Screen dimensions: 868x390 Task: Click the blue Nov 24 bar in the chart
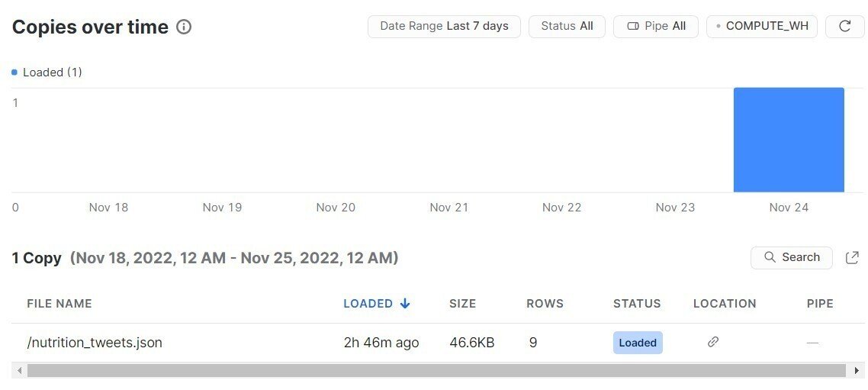(789, 140)
